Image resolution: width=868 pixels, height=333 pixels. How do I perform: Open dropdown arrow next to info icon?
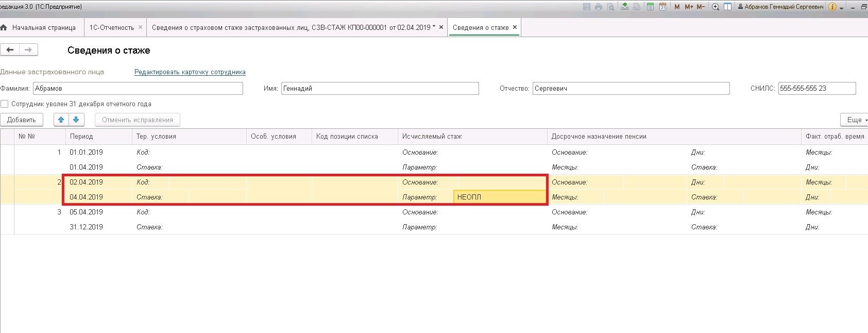pyautogui.click(x=842, y=8)
